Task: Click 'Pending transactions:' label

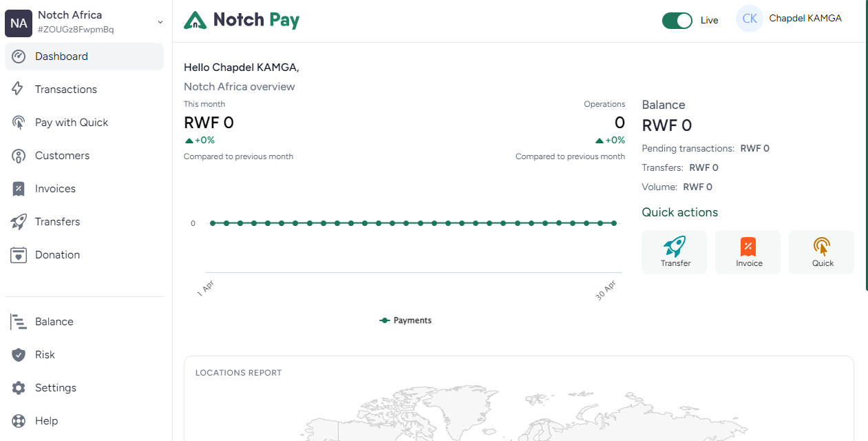Action: coord(688,148)
